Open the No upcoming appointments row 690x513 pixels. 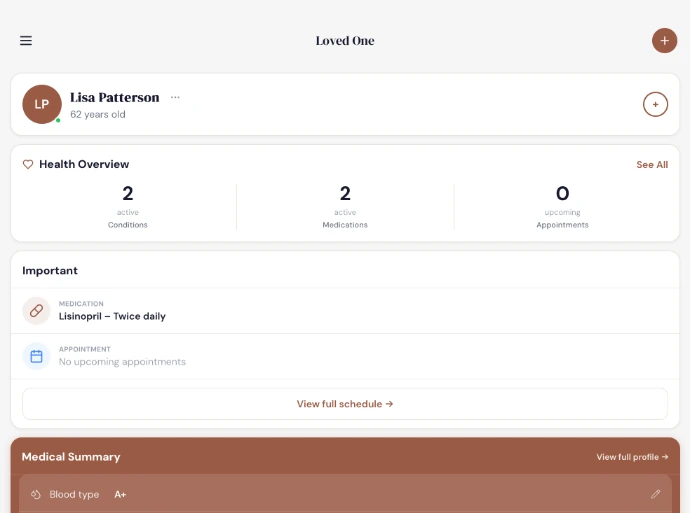pyautogui.click(x=122, y=361)
